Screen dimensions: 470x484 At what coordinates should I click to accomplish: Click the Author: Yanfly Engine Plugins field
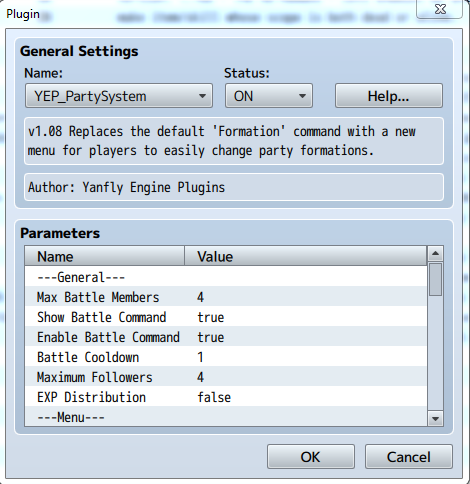point(234,187)
